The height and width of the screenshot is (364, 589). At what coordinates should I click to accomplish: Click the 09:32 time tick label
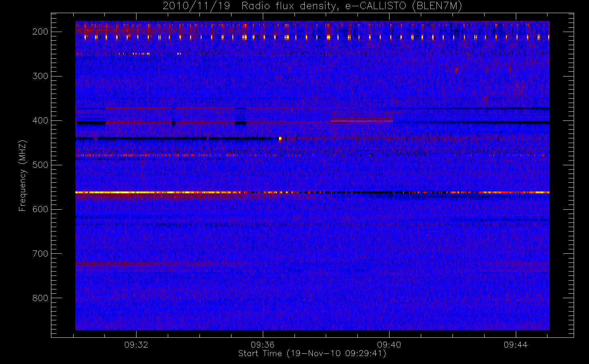[x=136, y=345]
